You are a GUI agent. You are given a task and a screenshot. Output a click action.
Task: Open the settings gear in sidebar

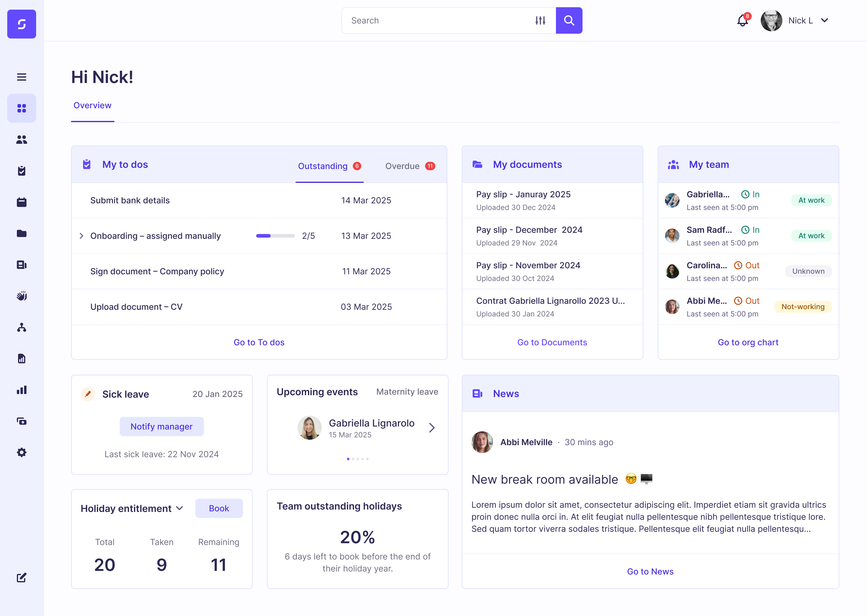pos(22,452)
